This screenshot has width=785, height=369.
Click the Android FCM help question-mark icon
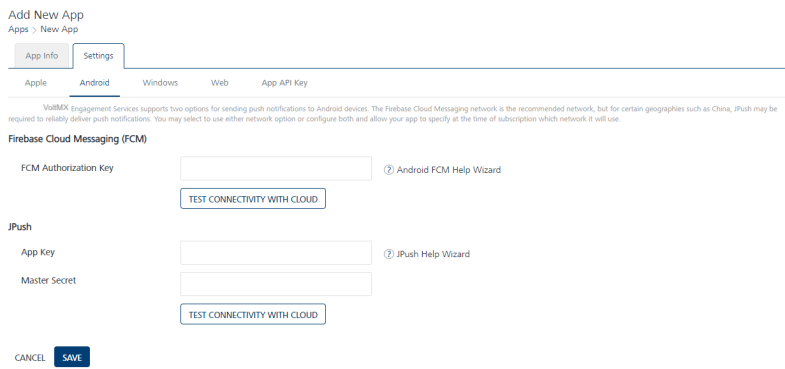389,170
